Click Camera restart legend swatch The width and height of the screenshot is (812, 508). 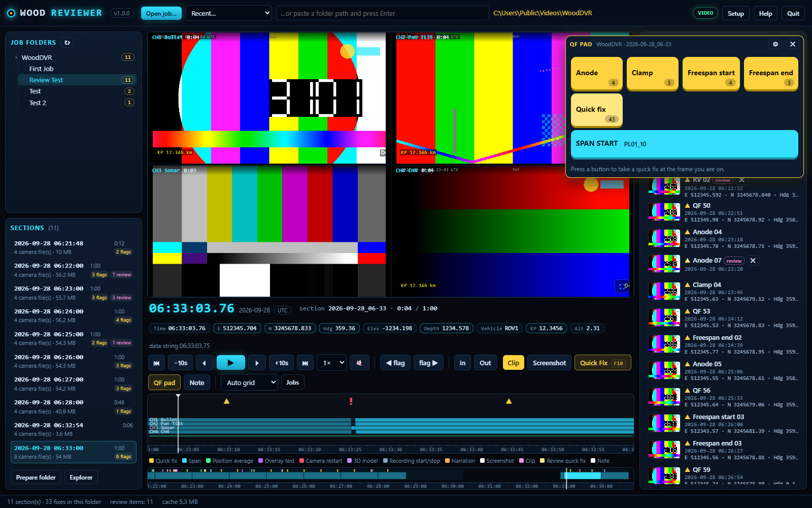tap(301, 461)
